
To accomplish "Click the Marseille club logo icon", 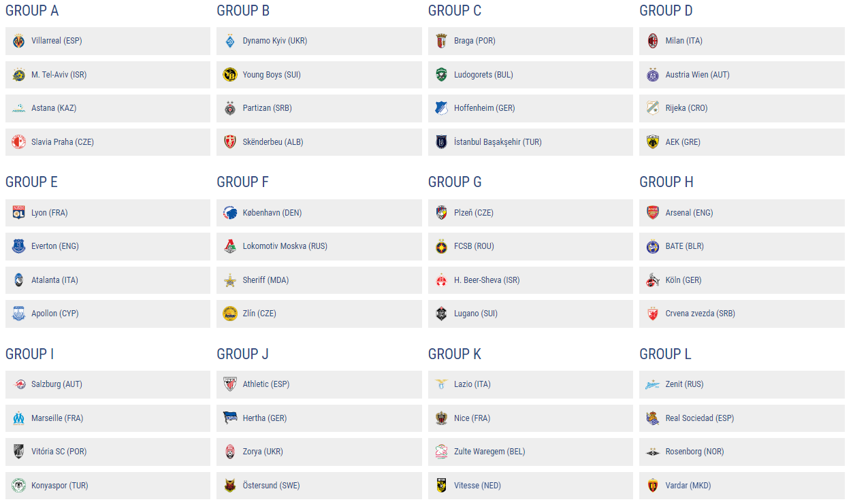I will tap(19, 418).
